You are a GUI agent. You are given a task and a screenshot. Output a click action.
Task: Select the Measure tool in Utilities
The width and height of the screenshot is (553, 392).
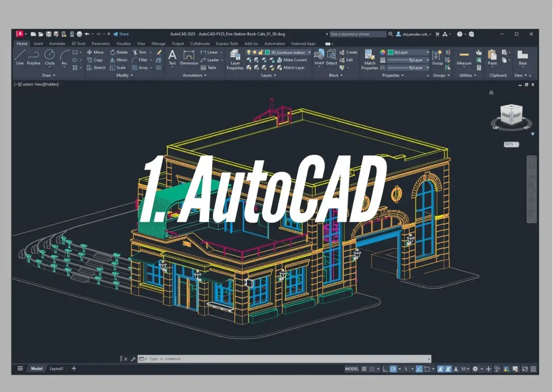[464, 58]
